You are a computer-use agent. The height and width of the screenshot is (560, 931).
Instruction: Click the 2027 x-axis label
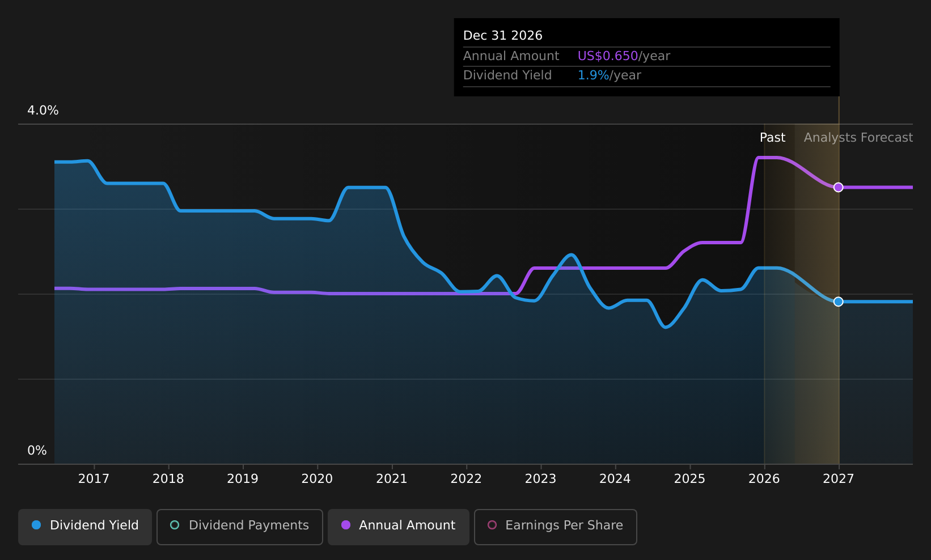click(x=839, y=479)
